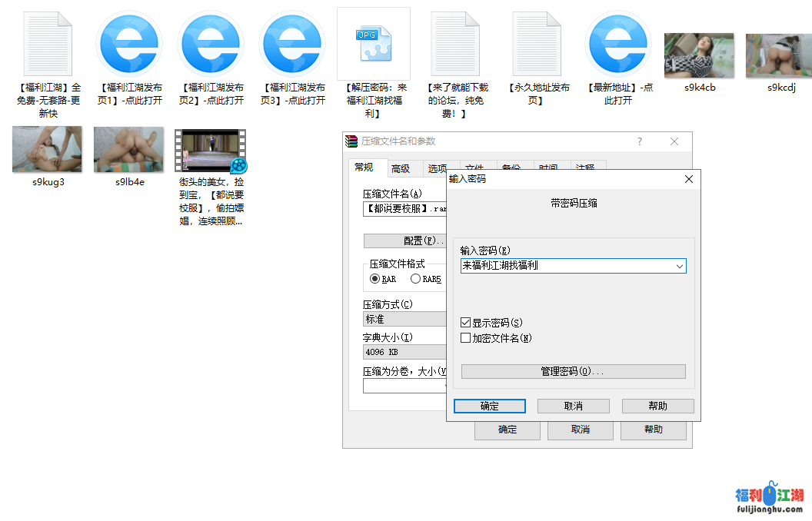This screenshot has height=521, width=812.
Task: Open the 福利江湖发布页1 browser shortcut
Action: click(x=129, y=45)
